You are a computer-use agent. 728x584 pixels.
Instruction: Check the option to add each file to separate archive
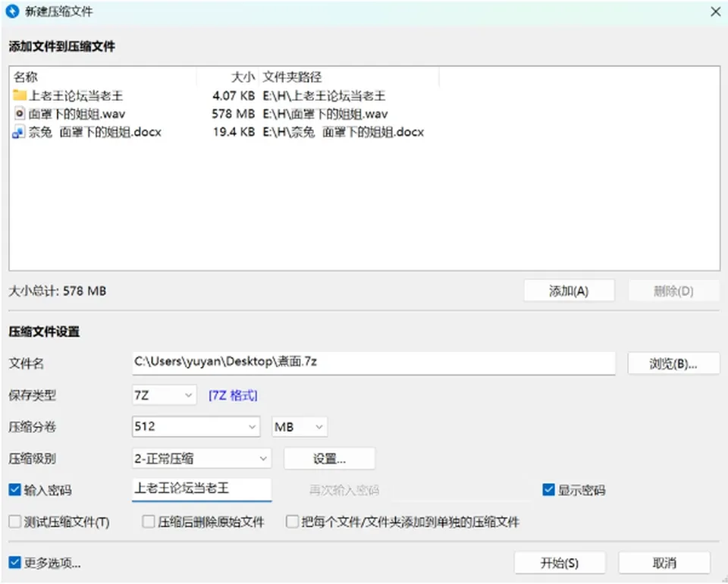(x=292, y=522)
